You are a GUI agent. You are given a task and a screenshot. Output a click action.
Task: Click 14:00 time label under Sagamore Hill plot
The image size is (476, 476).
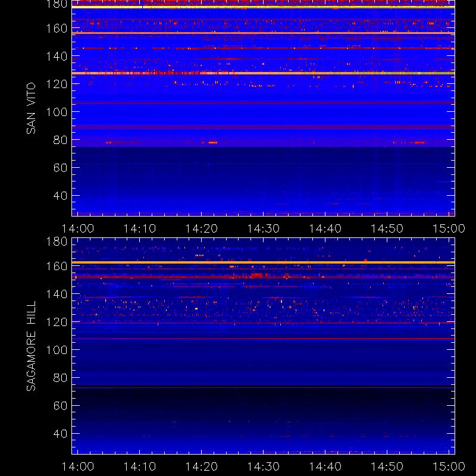pos(78,466)
